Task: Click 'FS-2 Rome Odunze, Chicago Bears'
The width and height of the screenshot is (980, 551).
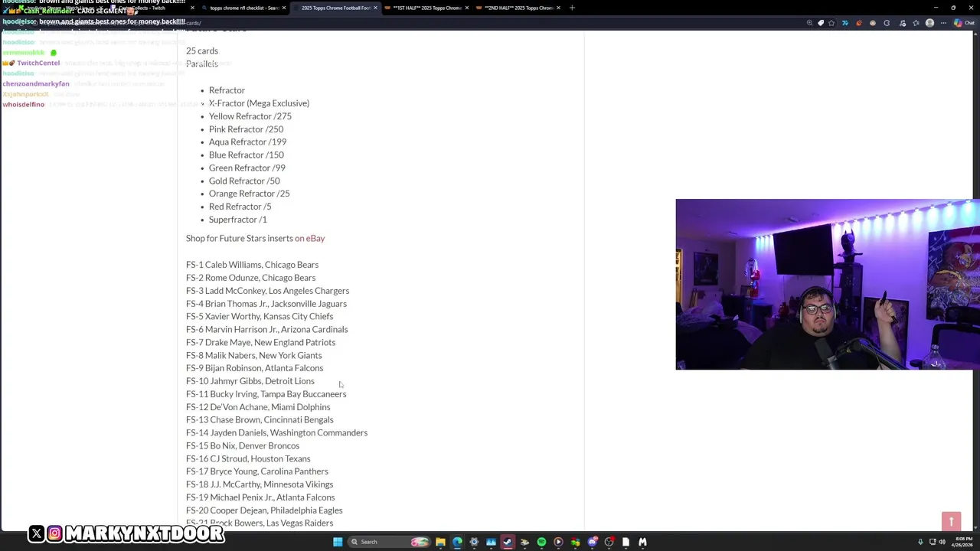Action: [x=250, y=278]
